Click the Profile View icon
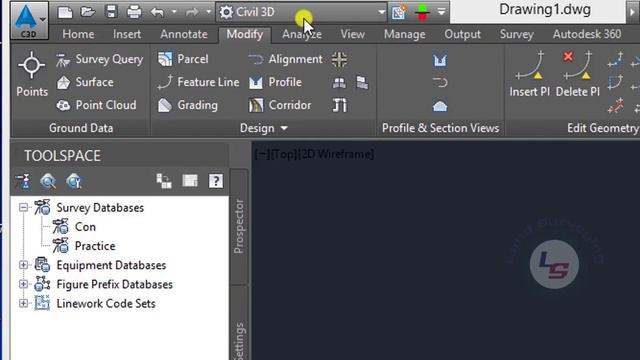The height and width of the screenshot is (360, 640). point(440,60)
